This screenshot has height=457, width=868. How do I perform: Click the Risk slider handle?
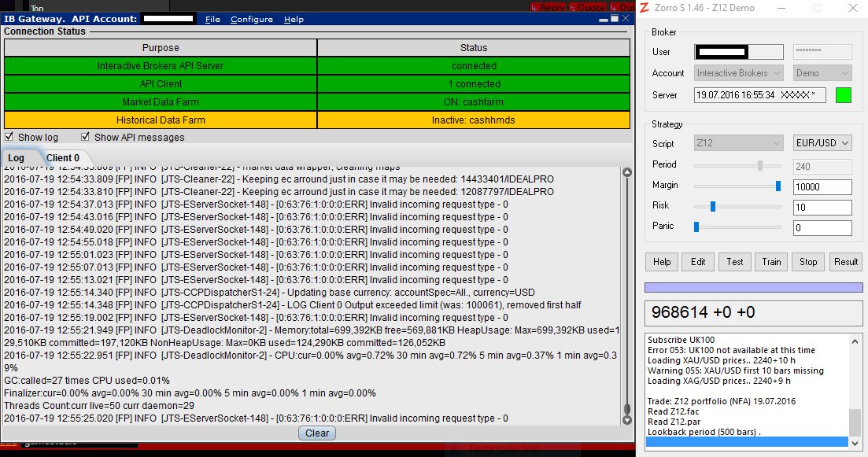pos(713,206)
